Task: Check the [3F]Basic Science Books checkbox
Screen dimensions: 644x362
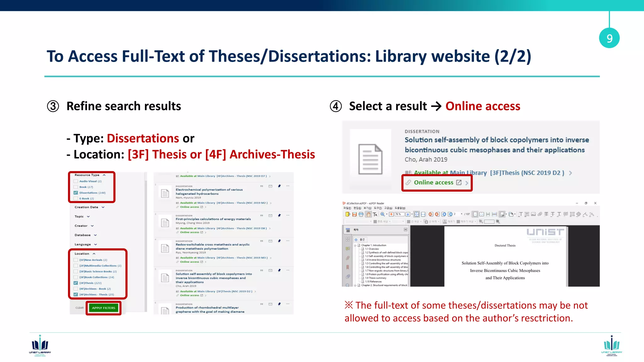Action: click(x=76, y=271)
